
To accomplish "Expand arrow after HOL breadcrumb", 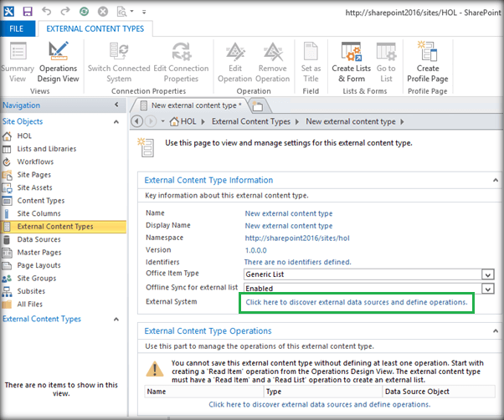I will coord(203,121).
